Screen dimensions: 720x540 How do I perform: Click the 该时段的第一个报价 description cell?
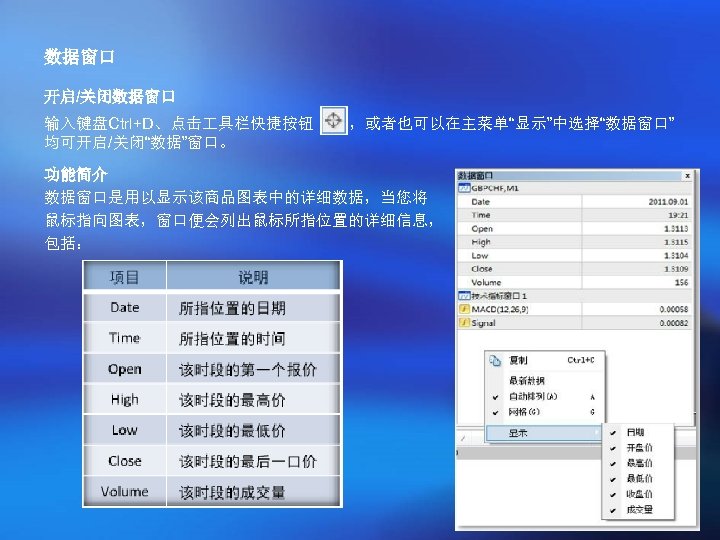click(253, 369)
